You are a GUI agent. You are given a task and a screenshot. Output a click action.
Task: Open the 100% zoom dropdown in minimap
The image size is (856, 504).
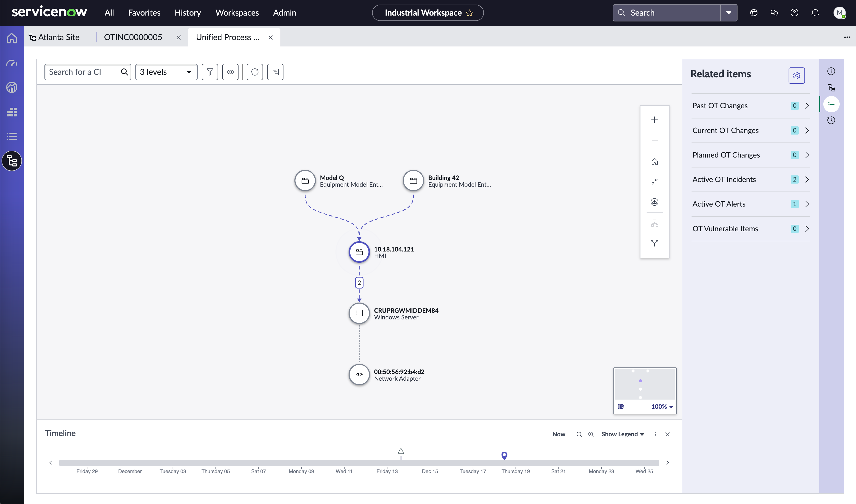pos(662,406)
